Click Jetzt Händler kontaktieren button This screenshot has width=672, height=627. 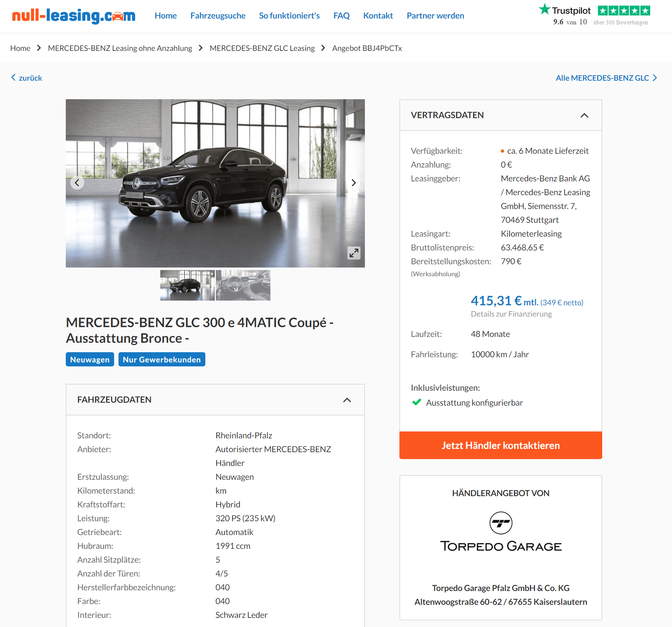[x=500, y=445]
